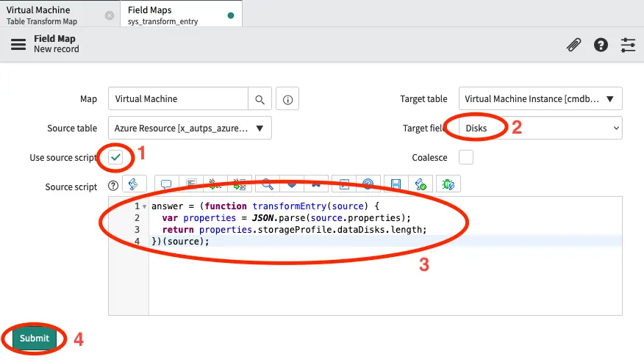Click the Map field lookup magnifier icon
This screenshot has width=644, height=362.
(260, 99)
